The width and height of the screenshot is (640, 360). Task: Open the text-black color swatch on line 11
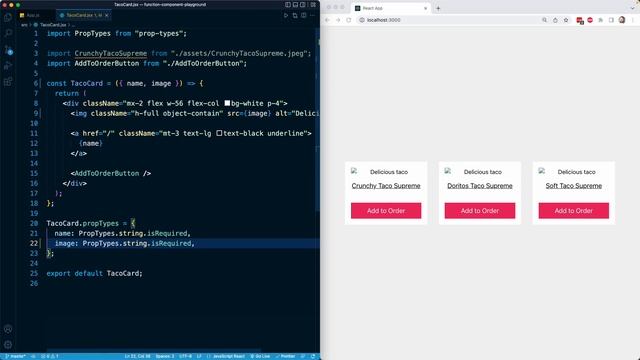click(x=219, y=133)
